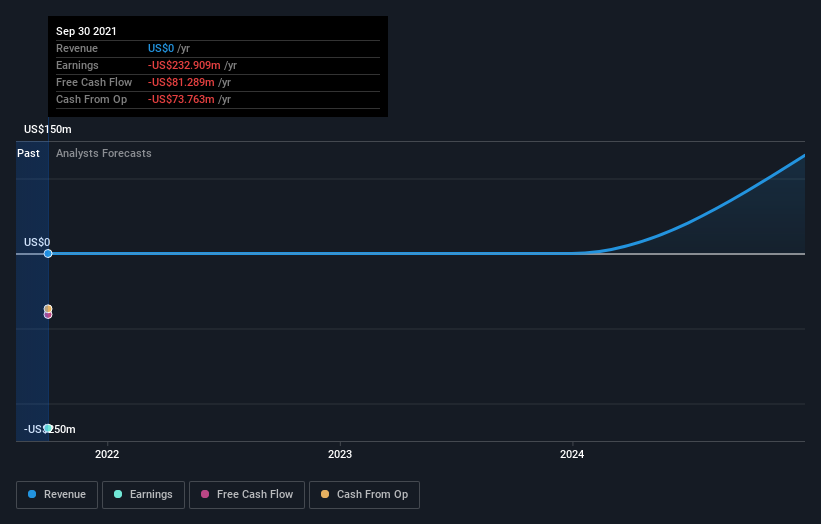
Task: Click the US$0 revenue value in tooltip
Action: pyautogui.click(x=161, y=48)
